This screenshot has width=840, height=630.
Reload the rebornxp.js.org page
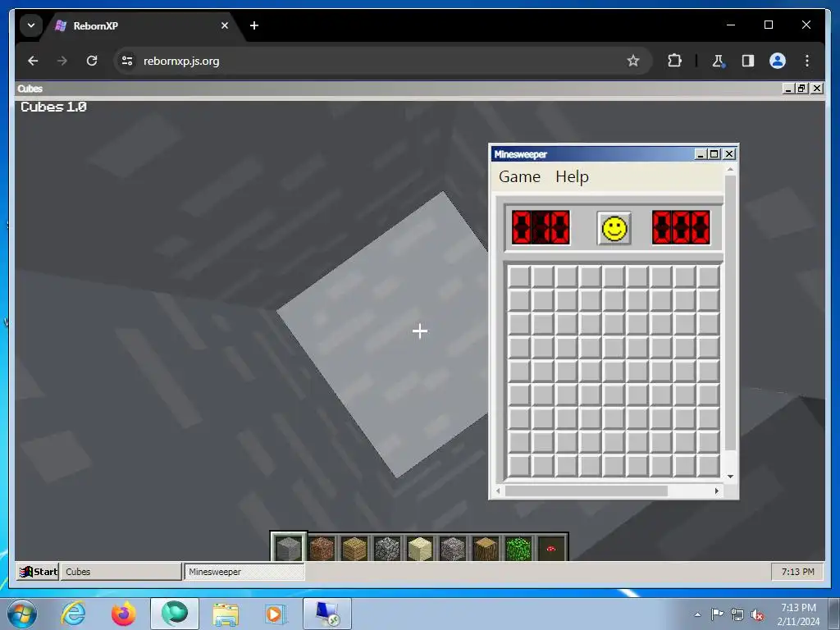coord(92,61)
